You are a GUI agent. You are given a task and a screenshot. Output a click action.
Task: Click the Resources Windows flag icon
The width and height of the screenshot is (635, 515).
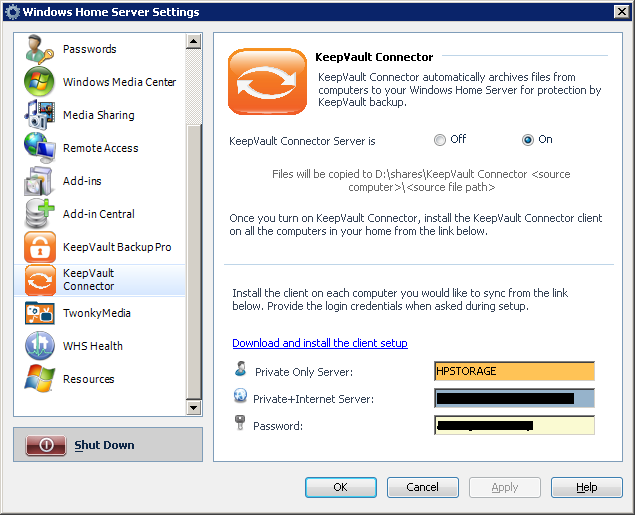coord(39,379)
